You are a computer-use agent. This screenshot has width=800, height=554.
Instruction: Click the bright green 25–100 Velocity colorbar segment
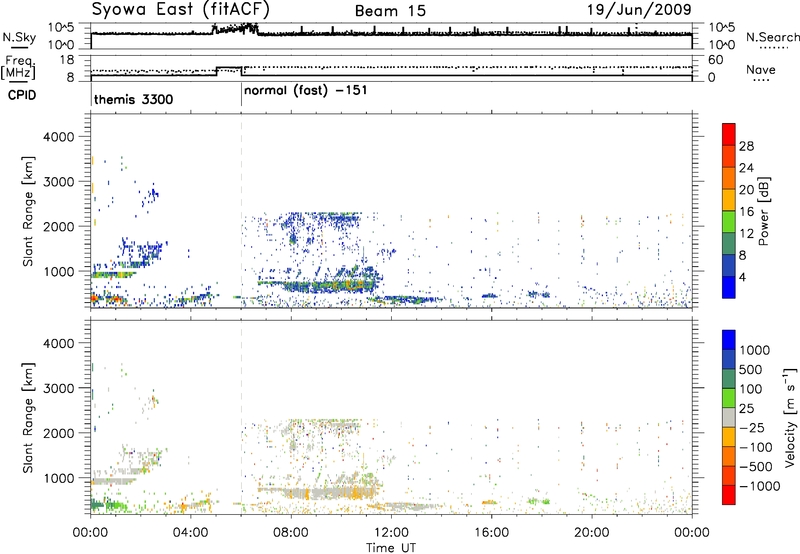(x=729, y=398)
